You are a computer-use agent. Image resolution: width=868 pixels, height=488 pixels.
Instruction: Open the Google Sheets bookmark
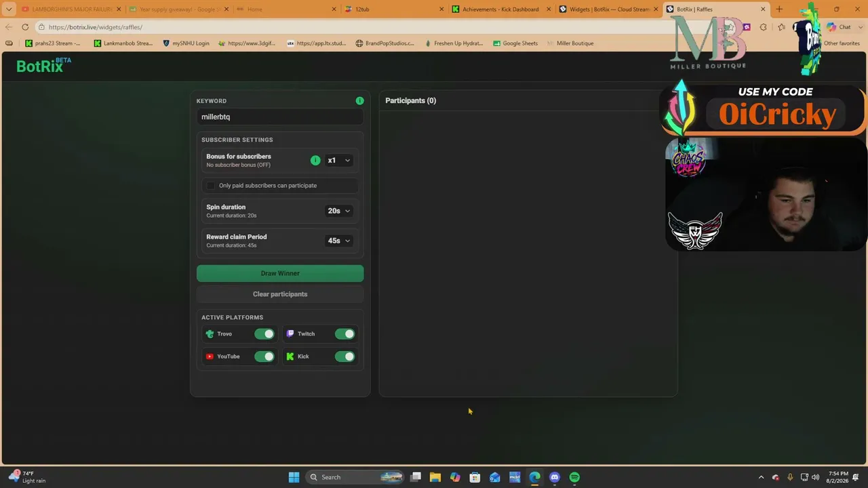pyautogui.click(x=515, y=43)
